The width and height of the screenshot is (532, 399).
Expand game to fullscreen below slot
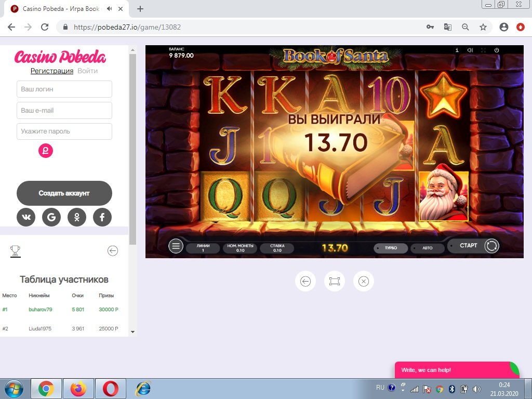tap(334, 281)
